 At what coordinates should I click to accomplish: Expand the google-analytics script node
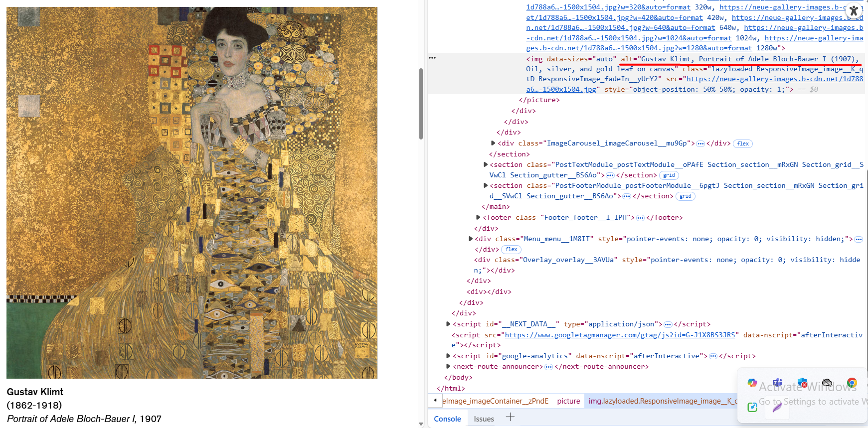[x=448, y=356]
